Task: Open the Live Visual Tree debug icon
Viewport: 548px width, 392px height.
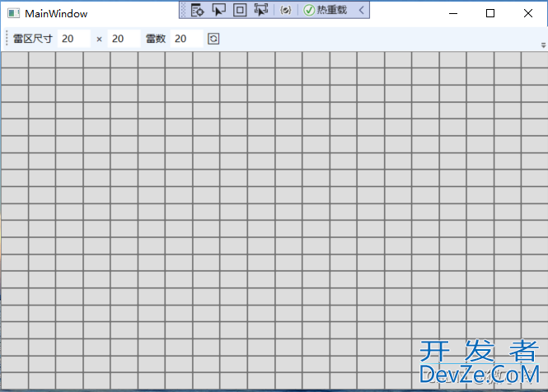Action: 197,10
